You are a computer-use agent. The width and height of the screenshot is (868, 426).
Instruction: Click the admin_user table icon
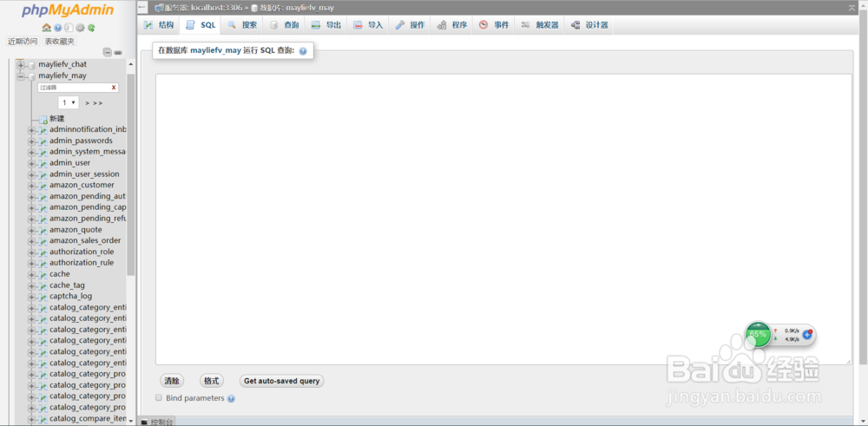click(x=43, y=163)
